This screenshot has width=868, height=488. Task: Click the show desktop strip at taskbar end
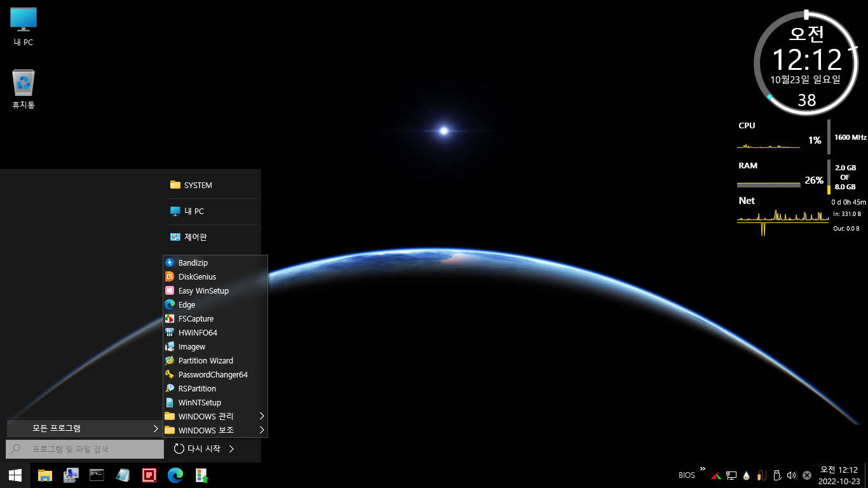(866, 475)
